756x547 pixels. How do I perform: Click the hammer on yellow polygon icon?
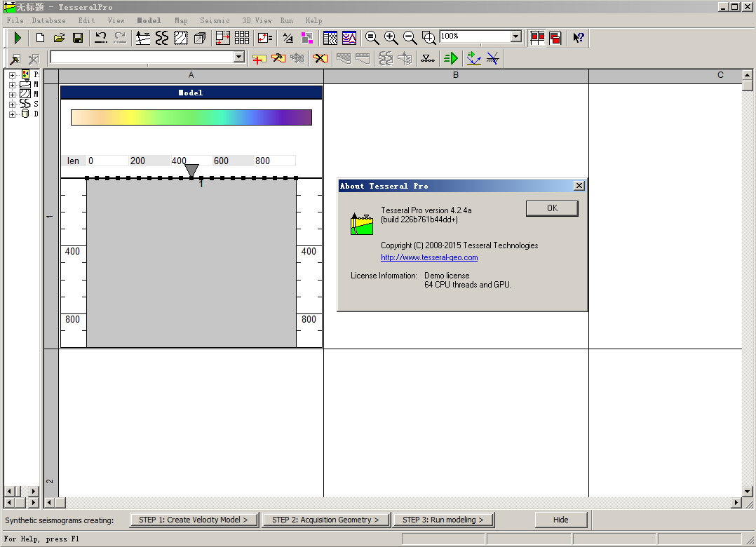[278, 59]
